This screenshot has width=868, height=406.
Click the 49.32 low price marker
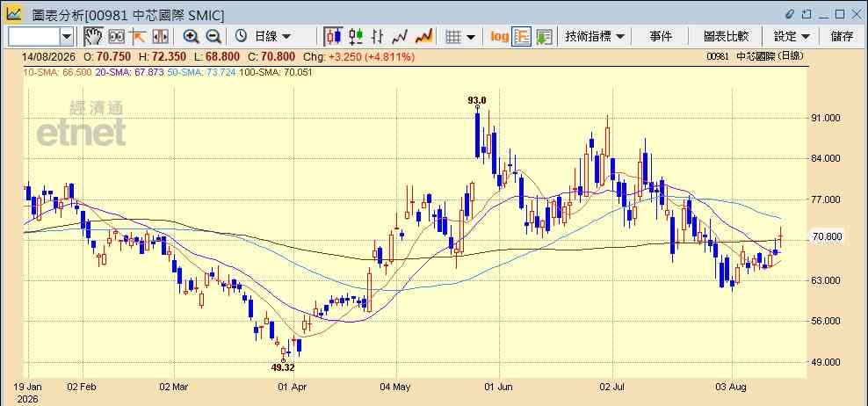[x=283, y=366]
